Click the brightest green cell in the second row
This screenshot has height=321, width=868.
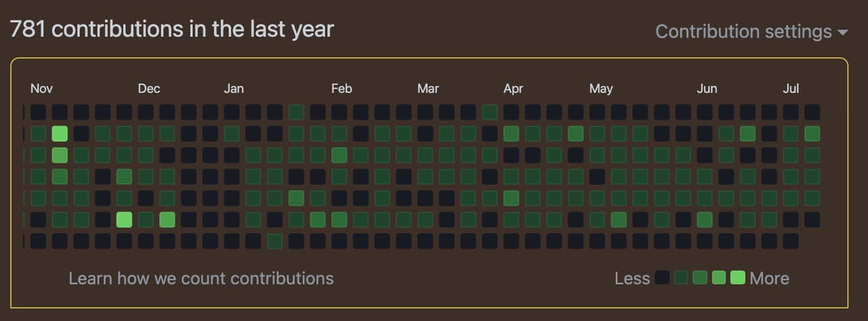tap(59, 133)
